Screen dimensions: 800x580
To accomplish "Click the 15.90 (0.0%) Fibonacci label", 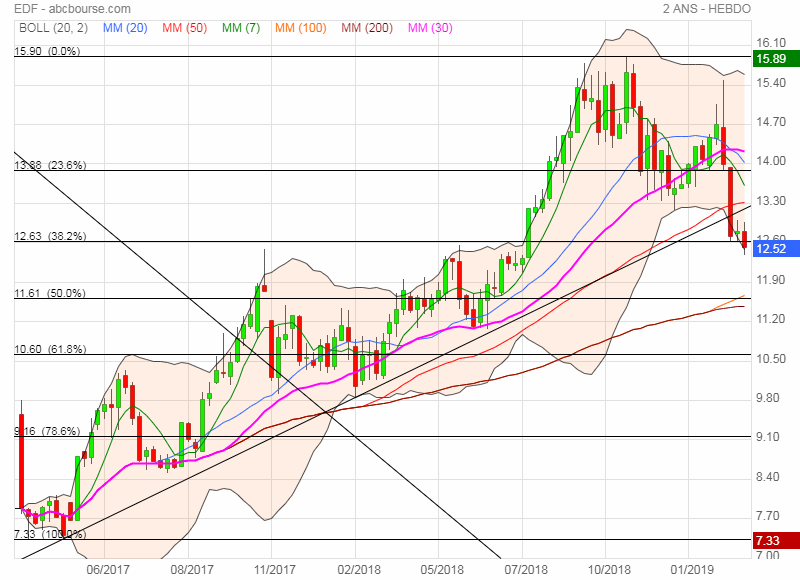I will coord(47,51).
